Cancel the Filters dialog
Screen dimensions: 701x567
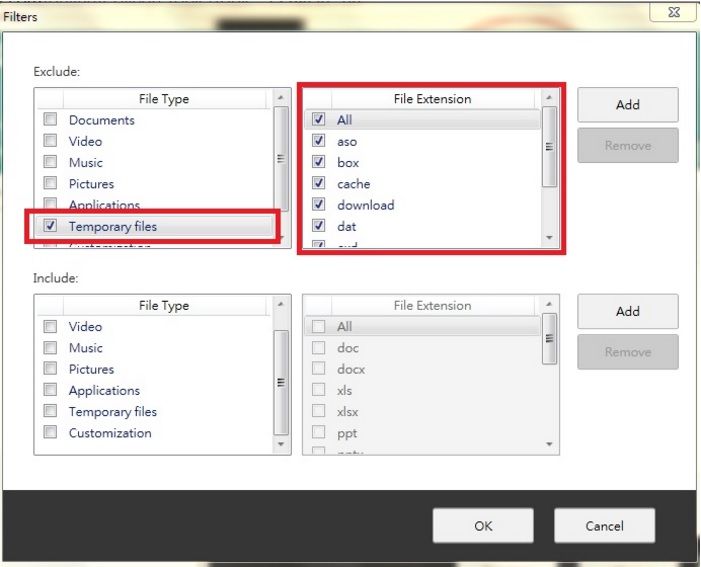pyautogui.click(x=604, y=525)
